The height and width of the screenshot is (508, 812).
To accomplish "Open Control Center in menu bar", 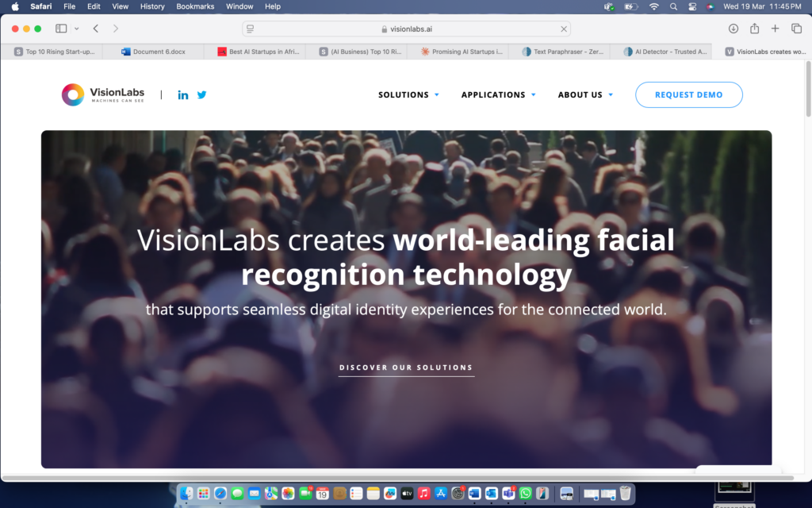I will [692, 6].
